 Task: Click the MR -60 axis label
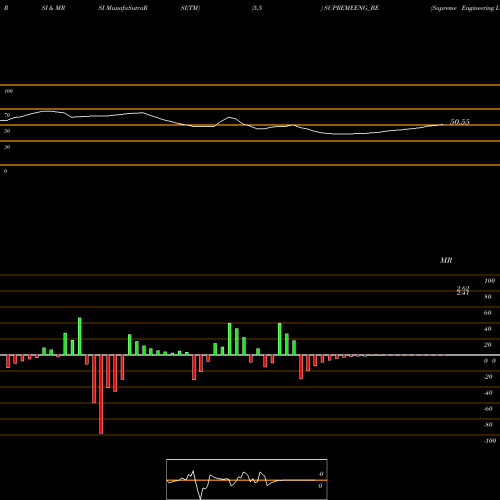tap(488, 409)
